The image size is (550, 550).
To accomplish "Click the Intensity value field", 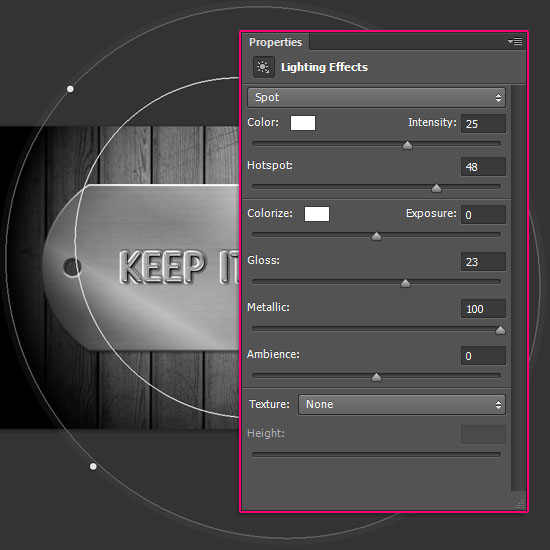I will click(x=483, y=123).
